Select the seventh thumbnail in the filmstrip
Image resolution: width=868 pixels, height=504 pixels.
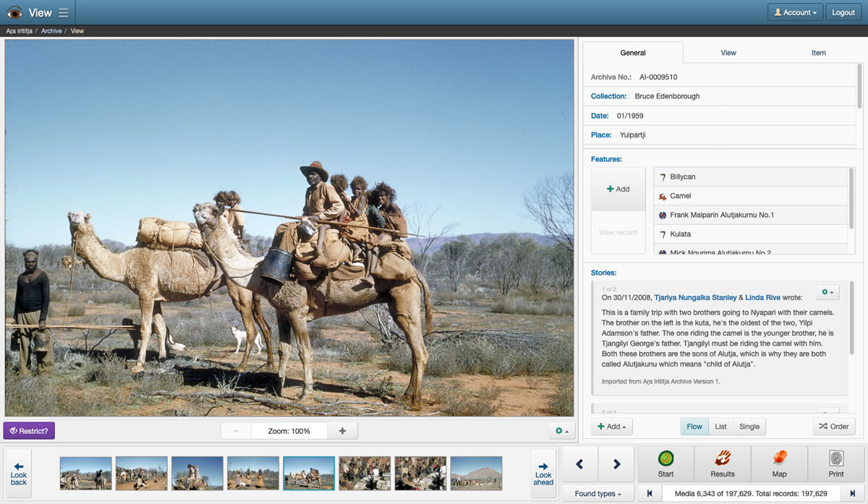tap(420, 474)
